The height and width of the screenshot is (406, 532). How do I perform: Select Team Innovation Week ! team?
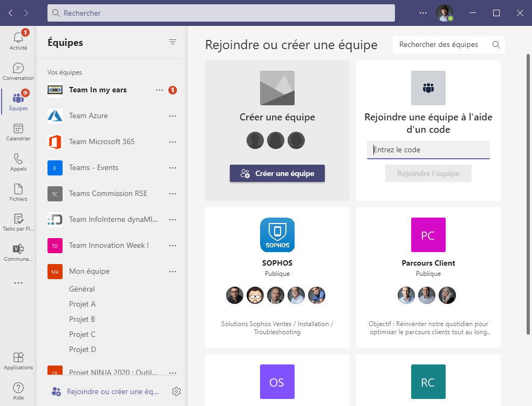[x=109, y=246]
